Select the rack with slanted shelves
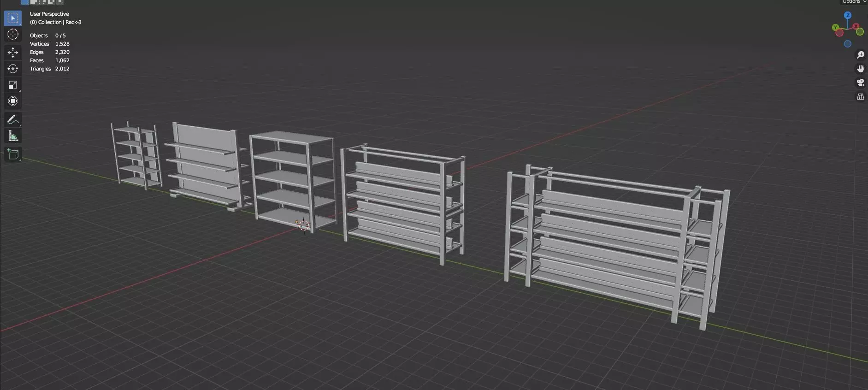Screen dimensions: 868x390 [x=403, y=204]
